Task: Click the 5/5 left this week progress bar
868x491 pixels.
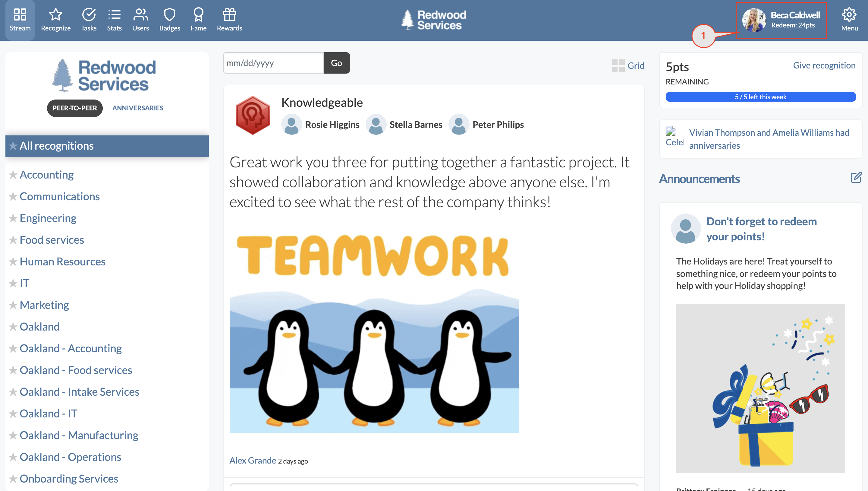Action: (760, 97)
